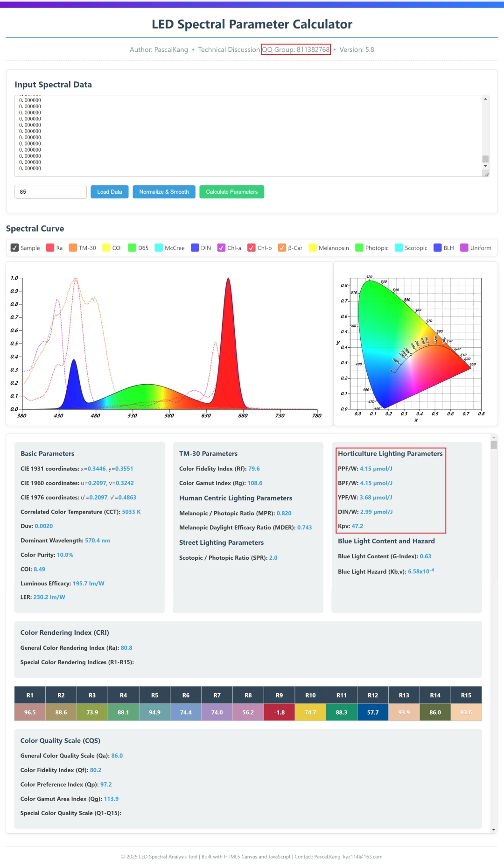Image resolution: width=504 pixels, height=865 pixels.
Task: Click the input field containing 85
Action: (x=50, y=192)
